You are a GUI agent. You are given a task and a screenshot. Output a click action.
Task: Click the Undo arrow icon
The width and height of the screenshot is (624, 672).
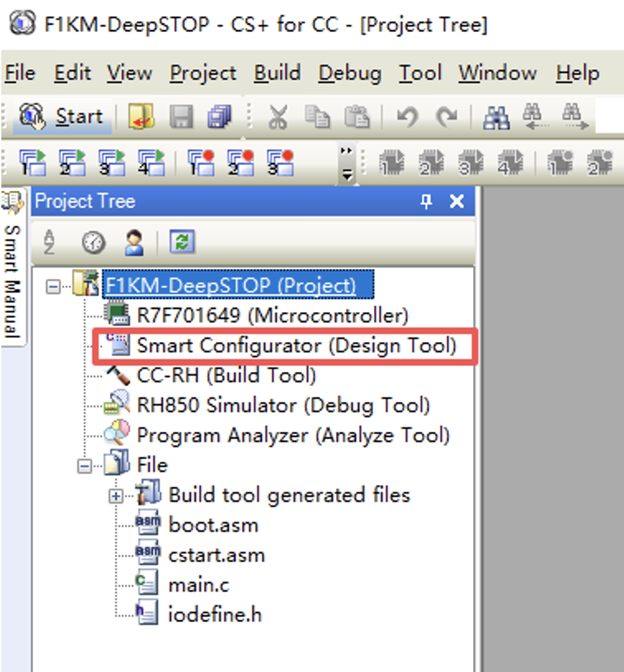(406, 118)
